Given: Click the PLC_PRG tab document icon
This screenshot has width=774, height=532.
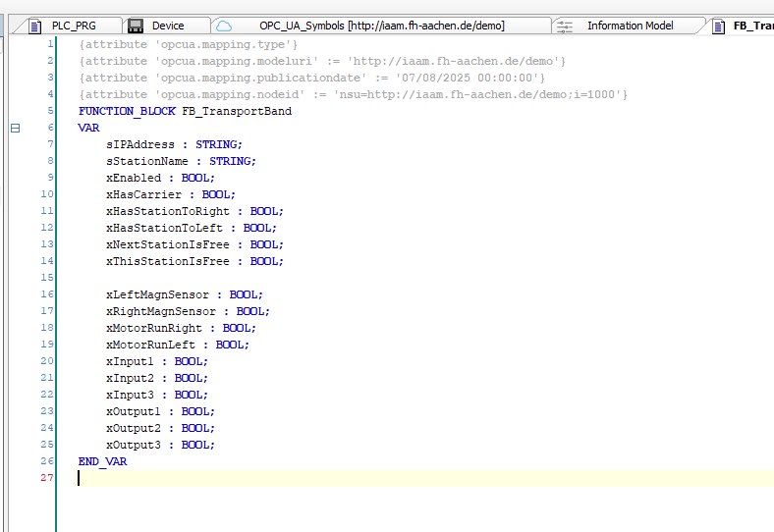Looking at the screenshot, I should [36, 27].
